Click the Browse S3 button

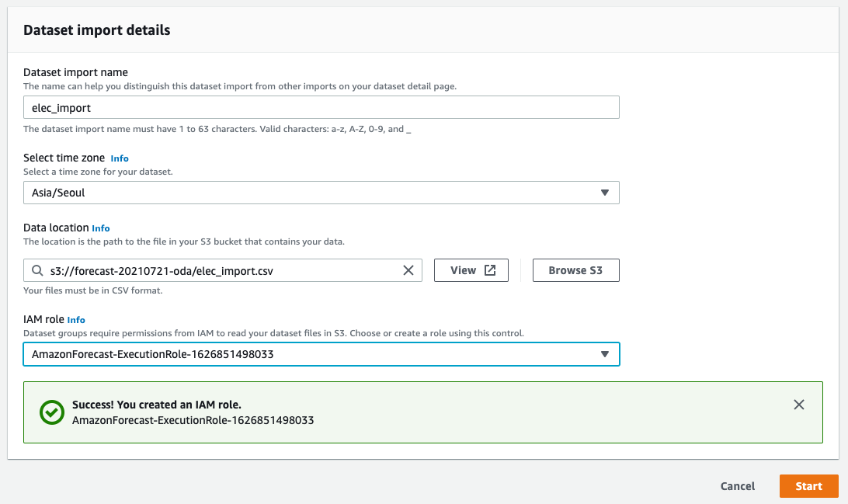575,270
